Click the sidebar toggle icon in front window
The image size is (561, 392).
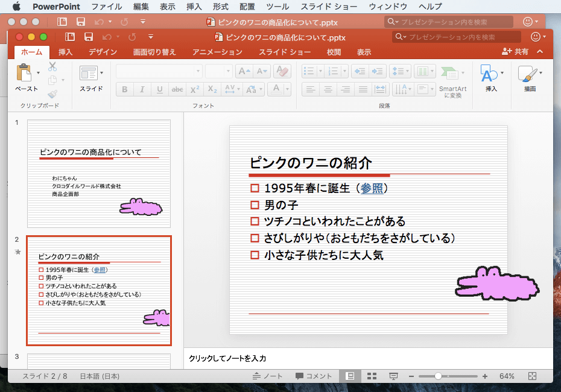(70, 37)
